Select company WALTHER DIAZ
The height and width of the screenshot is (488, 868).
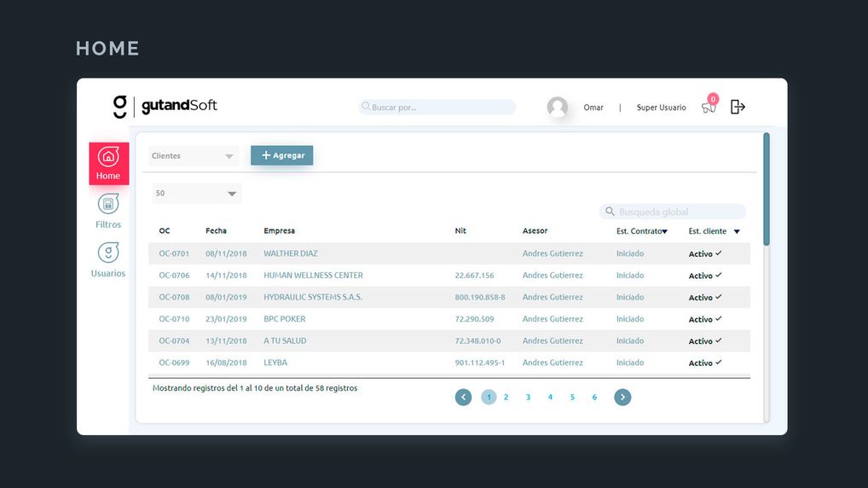(x=291, y=253)
